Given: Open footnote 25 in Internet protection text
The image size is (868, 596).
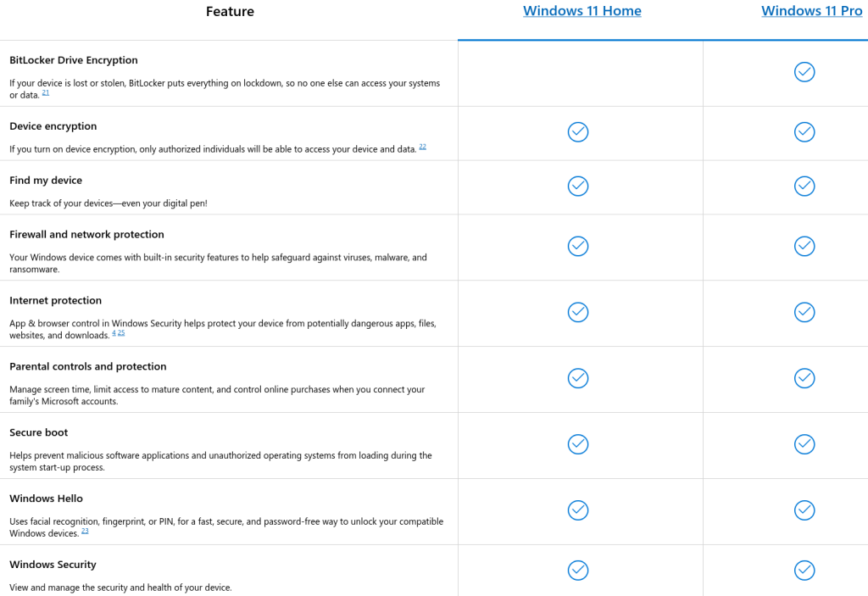Looking at the screenshot, I should point(121,333).
